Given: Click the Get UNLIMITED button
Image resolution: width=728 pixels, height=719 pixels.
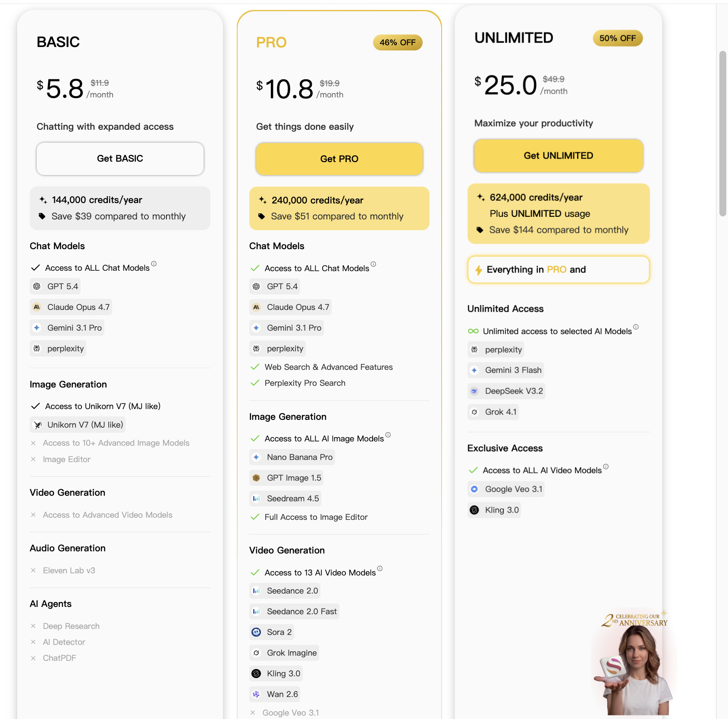Looking at the screenshot, I should click(x=558, y=156).
